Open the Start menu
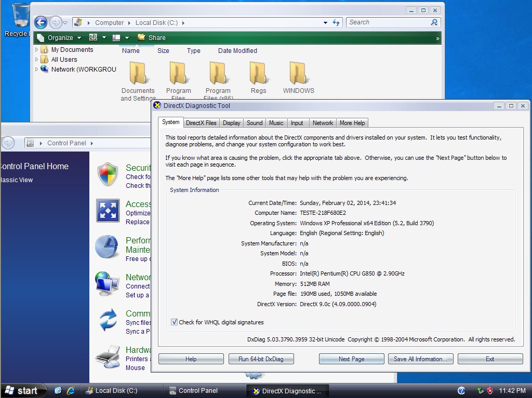 [x=23, y=391]
